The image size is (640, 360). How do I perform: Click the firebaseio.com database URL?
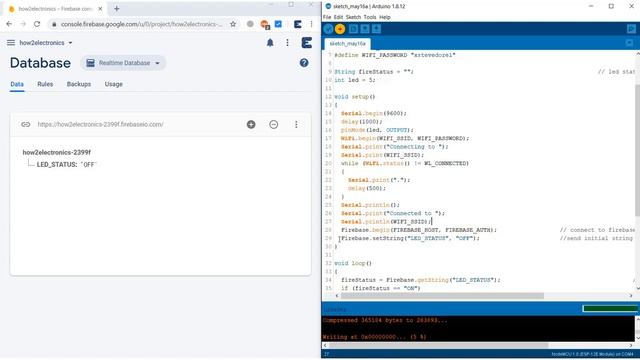[x=100, y=124]
